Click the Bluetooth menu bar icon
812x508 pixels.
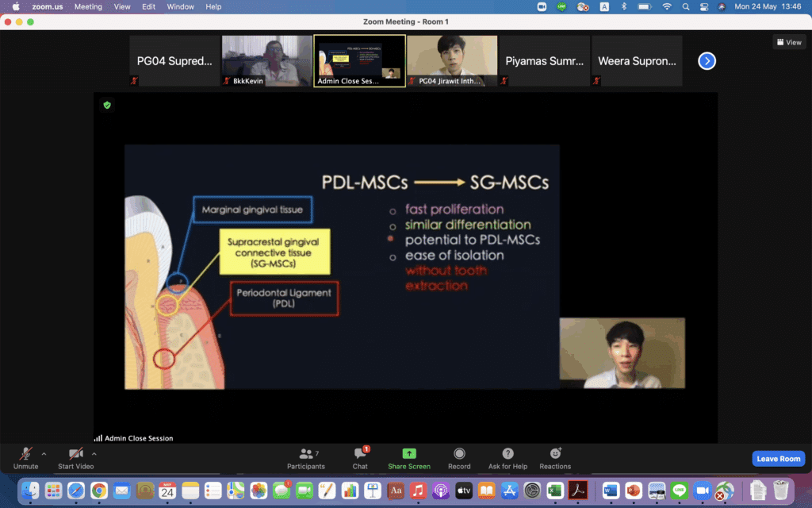point(624,6)
